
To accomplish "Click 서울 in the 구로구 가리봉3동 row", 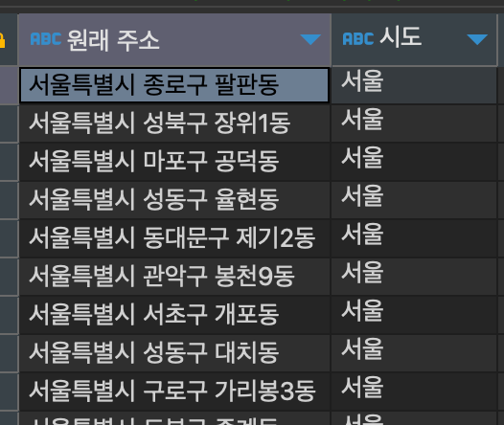I will point(362,387).
